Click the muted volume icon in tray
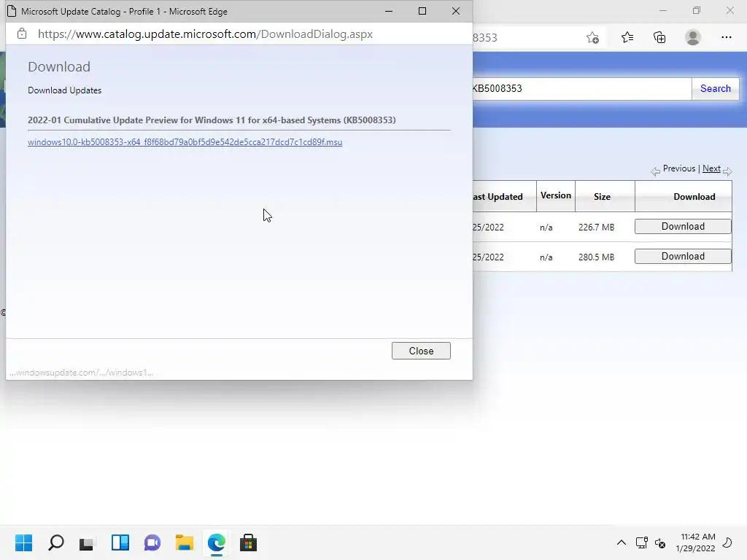Screen dimensions: 747x560 pyautogui.click(x=660, y=542)
